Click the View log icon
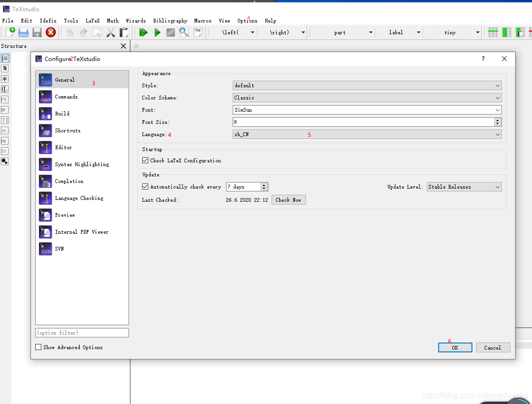Screen dimensions: 532x404 [198, 32]
